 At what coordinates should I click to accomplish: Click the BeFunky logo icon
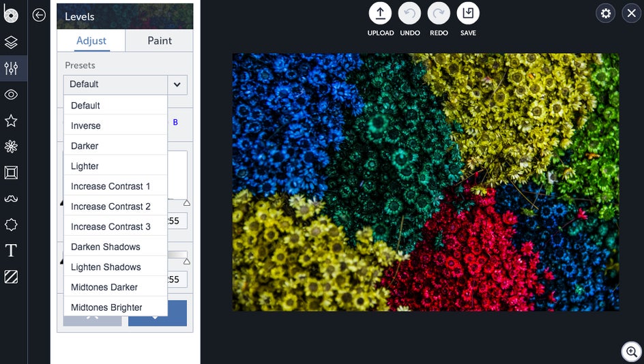click(x=11, y=14)
